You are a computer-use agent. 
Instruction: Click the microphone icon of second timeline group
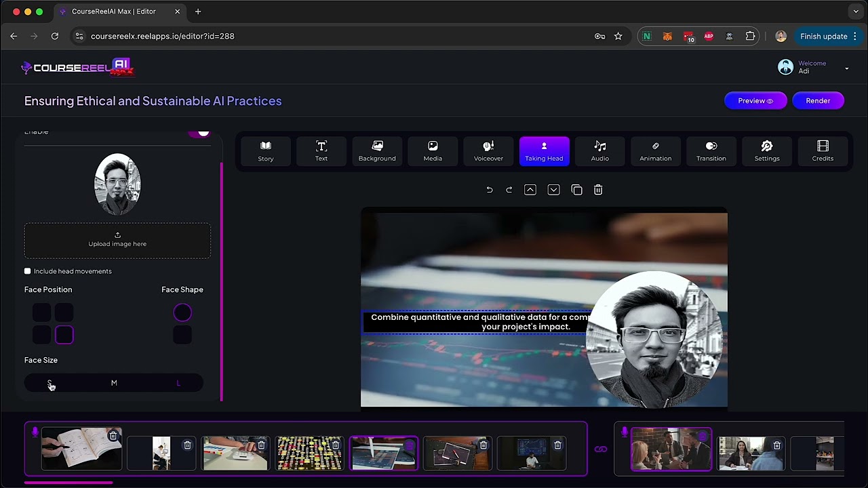point(625,431)
